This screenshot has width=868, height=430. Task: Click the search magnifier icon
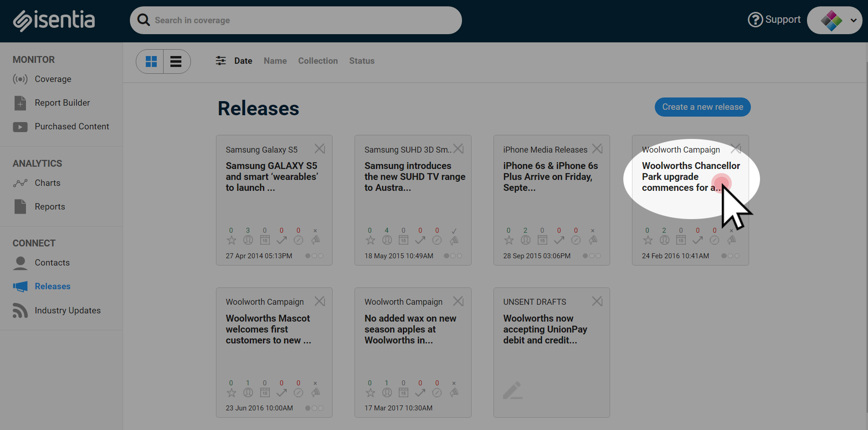coord(144,20)
